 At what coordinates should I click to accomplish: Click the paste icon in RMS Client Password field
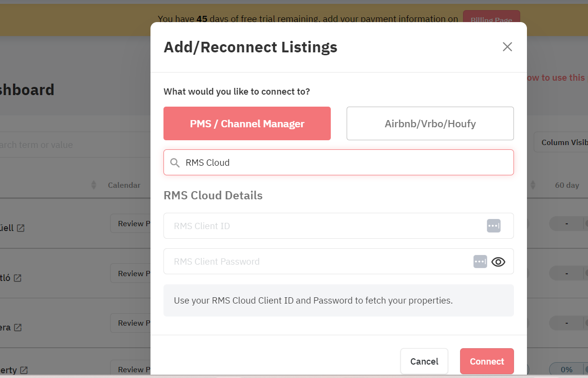(x=480, y=261)
